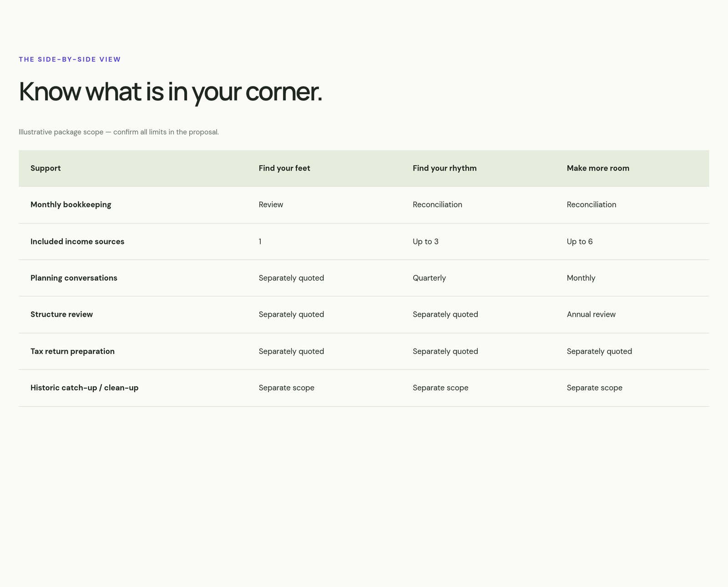Image resolution: width=728 pixels, height=587 pixels.
Task: Click Tax return 'Separately quoted' under Find your feet
Action: click(291, 351)
